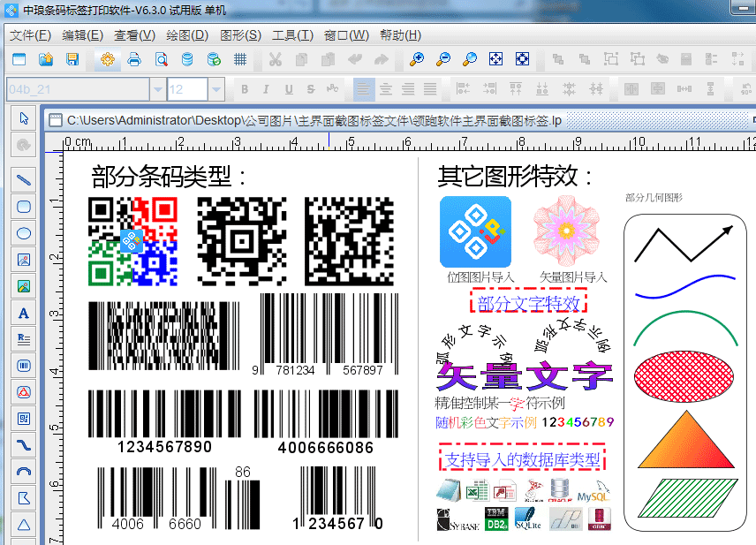
Task: Open label setup with the gear icon
Action: click(108, 60)
